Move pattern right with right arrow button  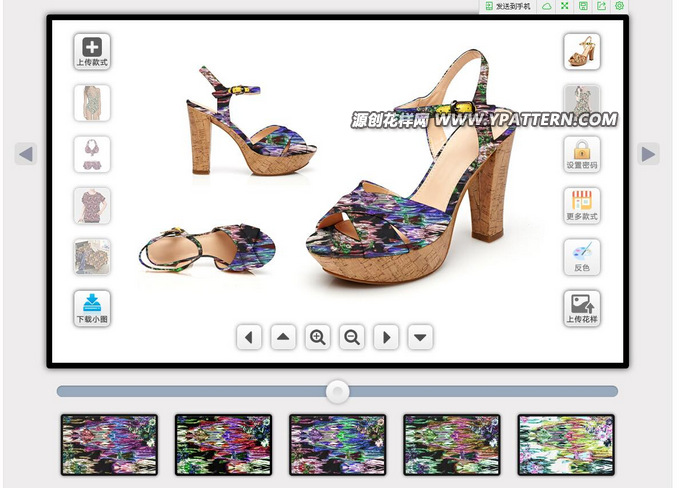[x=386, y=337]
